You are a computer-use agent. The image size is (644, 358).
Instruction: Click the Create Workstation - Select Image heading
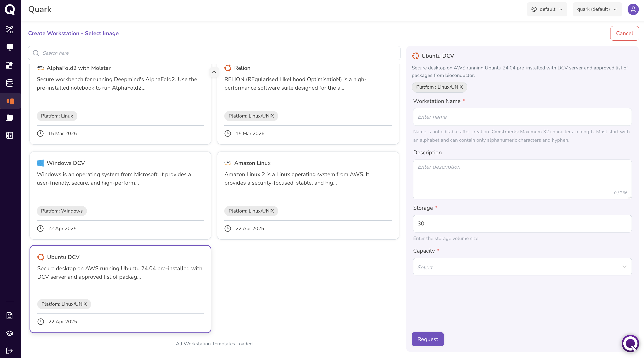tap(73, 33)
